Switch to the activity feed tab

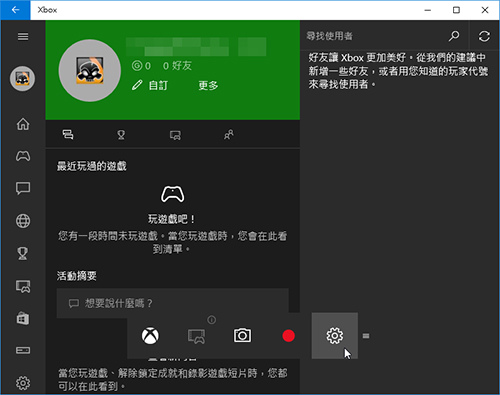(x=68, y=135)
